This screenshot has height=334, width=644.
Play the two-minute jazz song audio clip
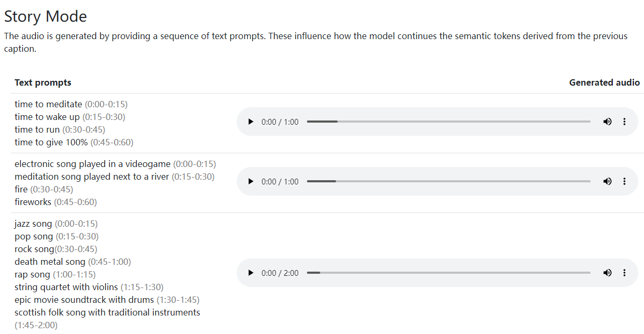[x=251, y=273]
